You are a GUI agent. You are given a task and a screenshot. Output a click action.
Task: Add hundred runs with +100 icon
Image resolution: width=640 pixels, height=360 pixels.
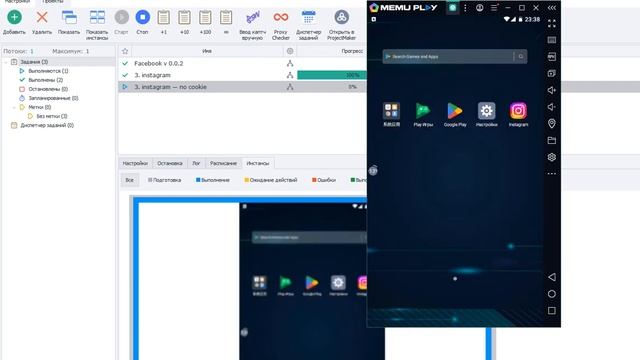pyautogui.click(x=205, y=18)
